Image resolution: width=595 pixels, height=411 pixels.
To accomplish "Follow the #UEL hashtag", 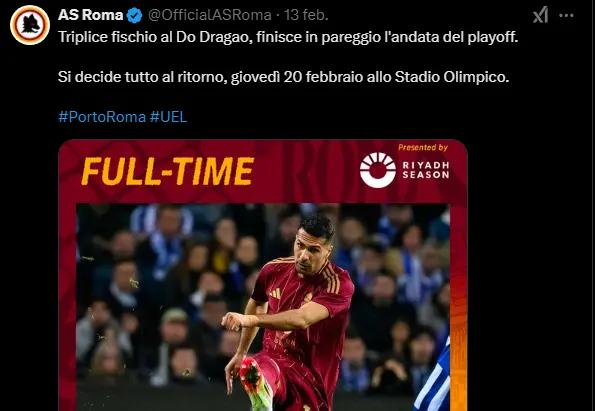I will [168, 117].
